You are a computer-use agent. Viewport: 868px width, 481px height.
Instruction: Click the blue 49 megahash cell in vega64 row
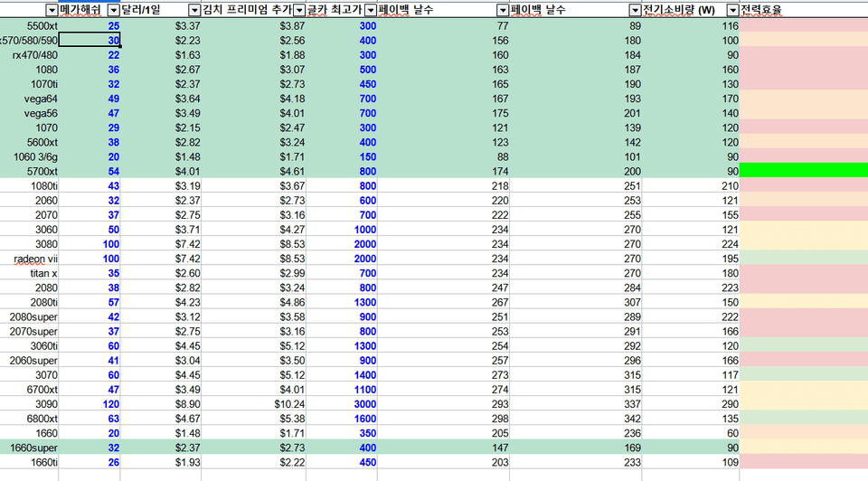[90, 99]
